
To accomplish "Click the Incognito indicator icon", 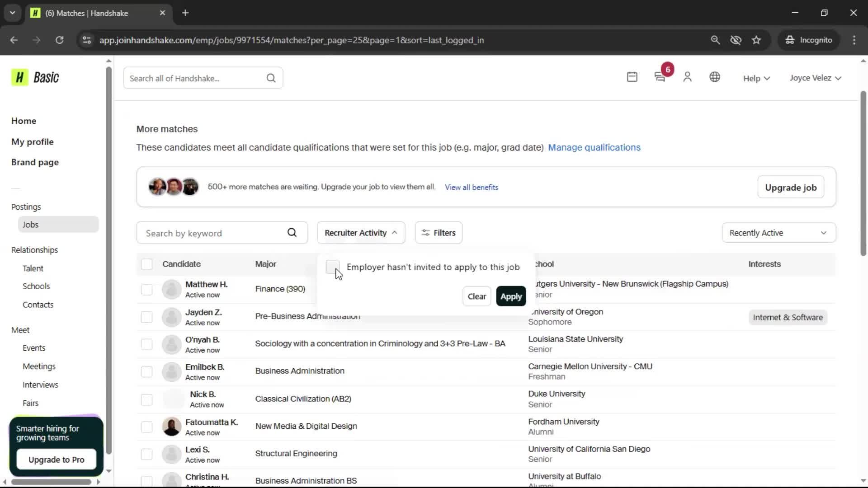I will tap(790, 40).
